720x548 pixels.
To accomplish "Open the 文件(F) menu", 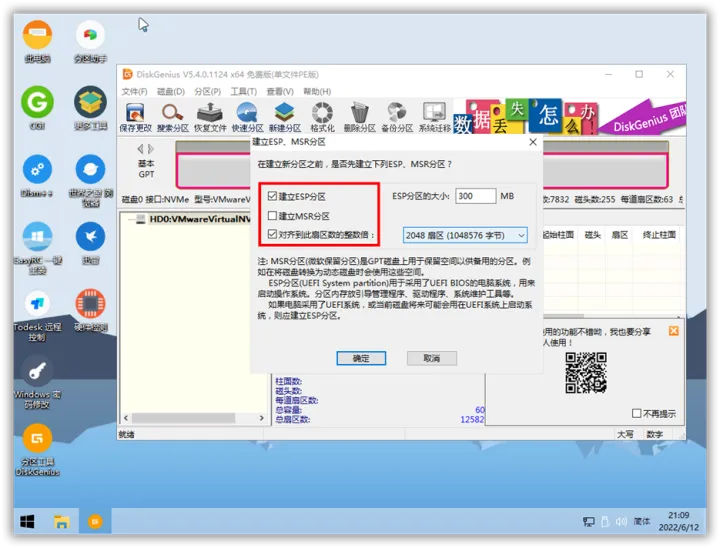I will coord(134,91).
